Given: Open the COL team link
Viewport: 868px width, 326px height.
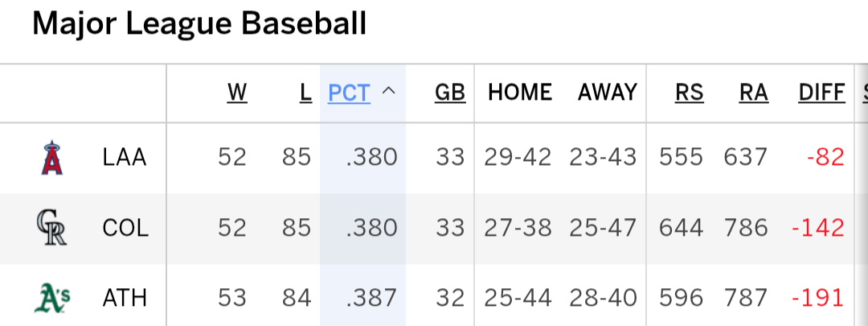Looking at the screenshot, I should tap(125, 228).
